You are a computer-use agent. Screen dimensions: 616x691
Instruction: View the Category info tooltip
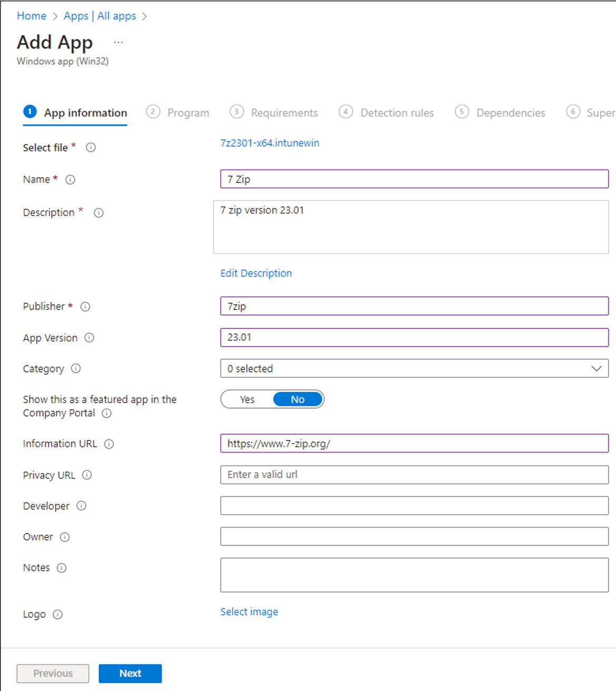click(76, 369)
